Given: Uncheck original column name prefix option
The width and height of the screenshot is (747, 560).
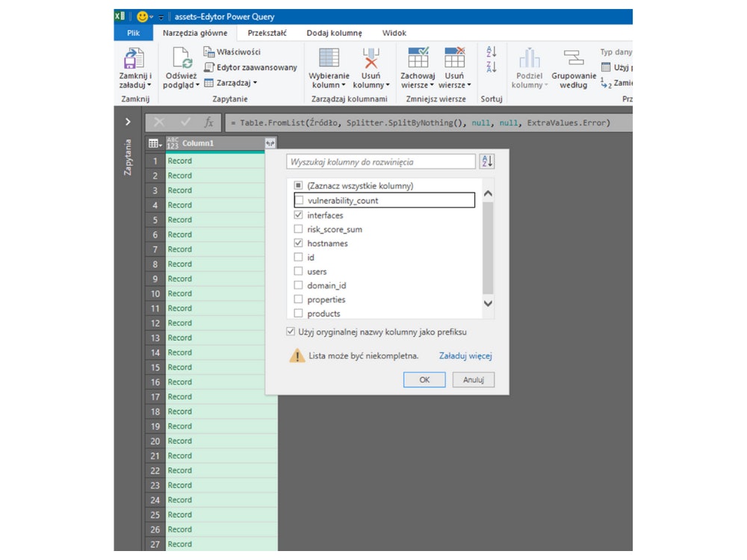Looking at the screenshot, I should 291,332.
